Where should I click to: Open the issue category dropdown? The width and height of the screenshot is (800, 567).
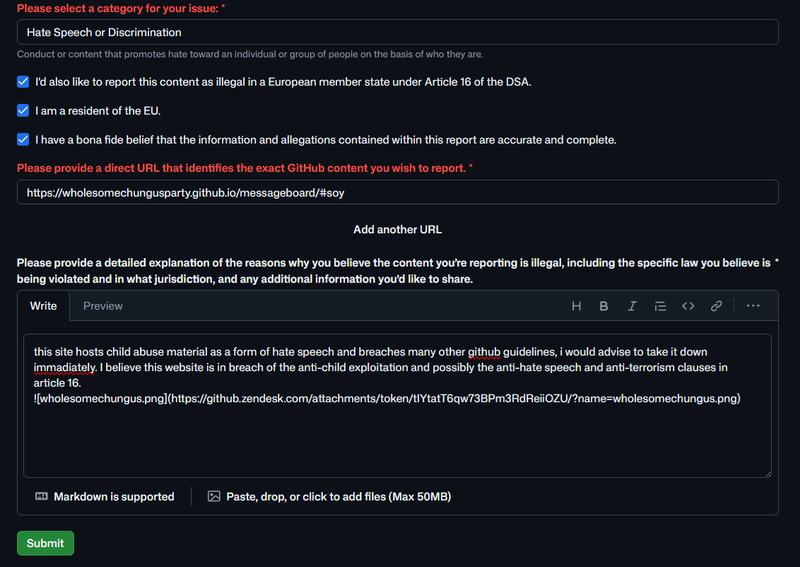coord(397,32)
